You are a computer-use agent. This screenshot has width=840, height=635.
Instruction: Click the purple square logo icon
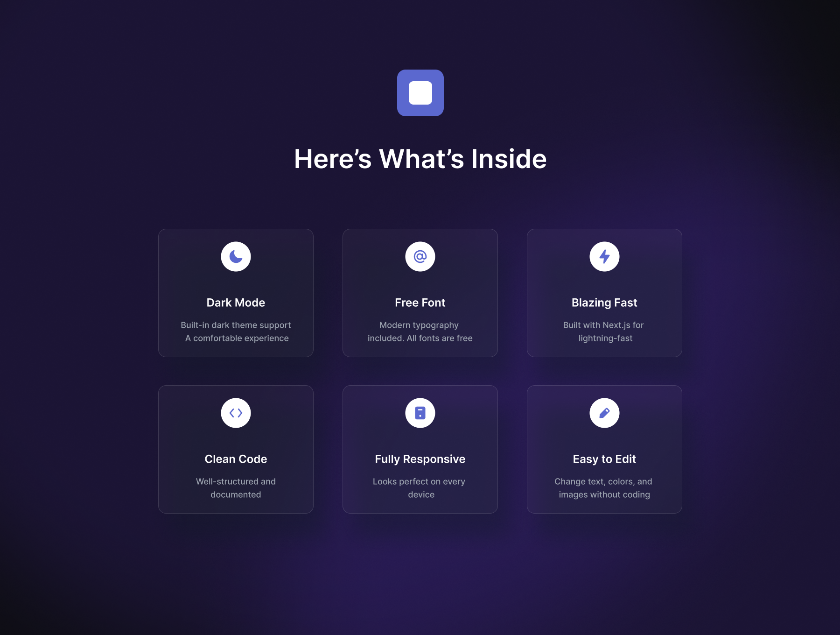click(x=420, y=93)
